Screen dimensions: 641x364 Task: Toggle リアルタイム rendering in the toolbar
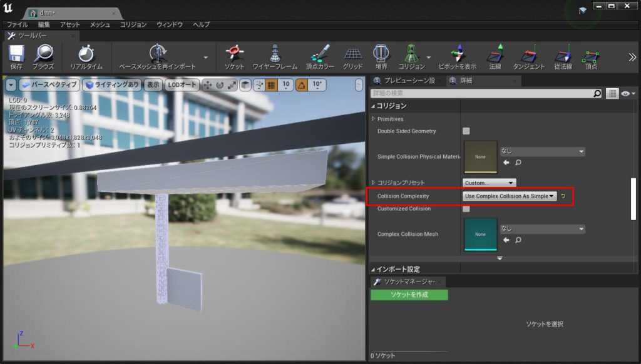tap(86, 57)
